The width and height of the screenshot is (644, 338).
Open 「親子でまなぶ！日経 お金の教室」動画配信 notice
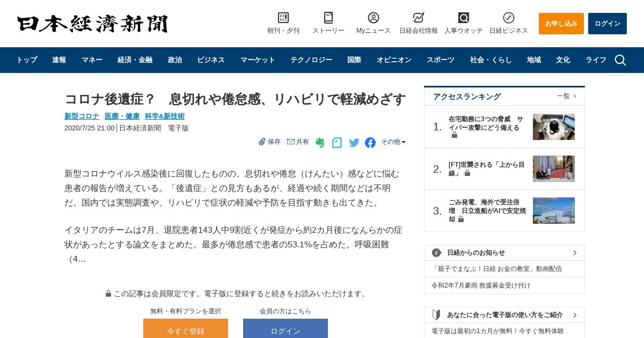[496, 269]
